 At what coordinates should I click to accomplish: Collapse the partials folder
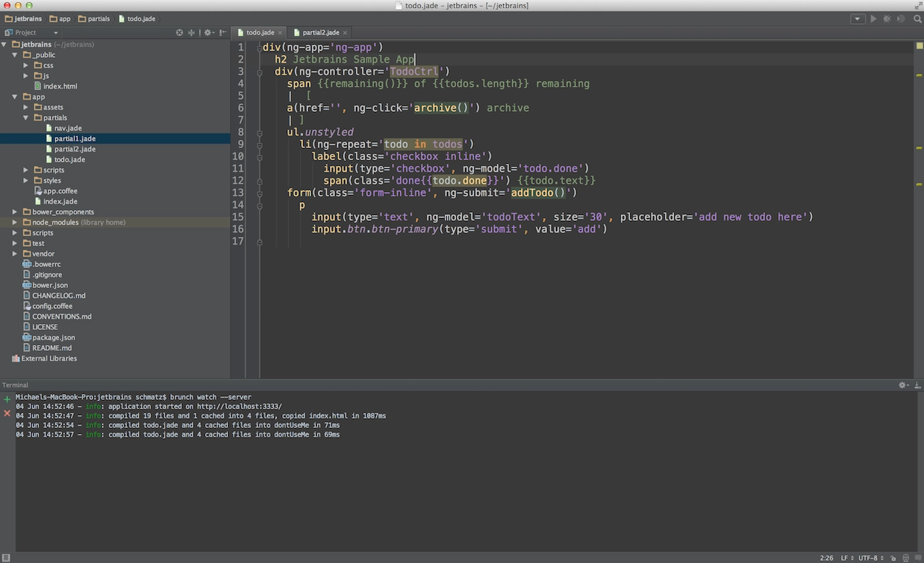(x=26, y=118)
